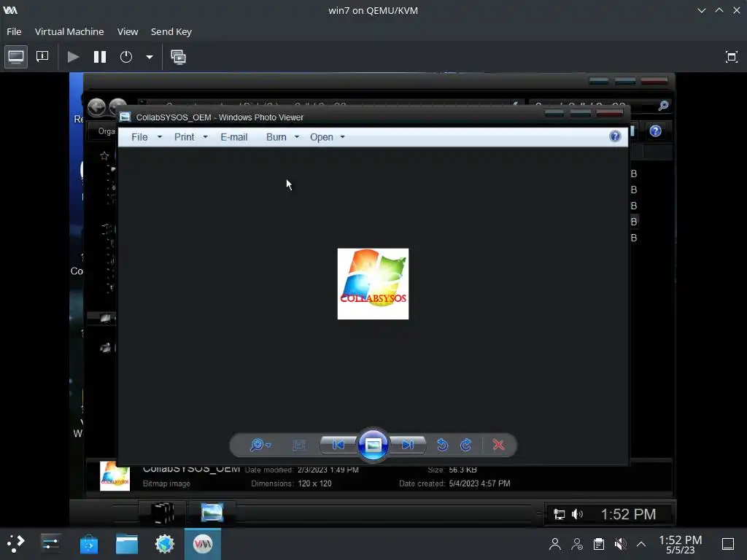
Task: Open the KDE application launcher
Action: [16, 544]
